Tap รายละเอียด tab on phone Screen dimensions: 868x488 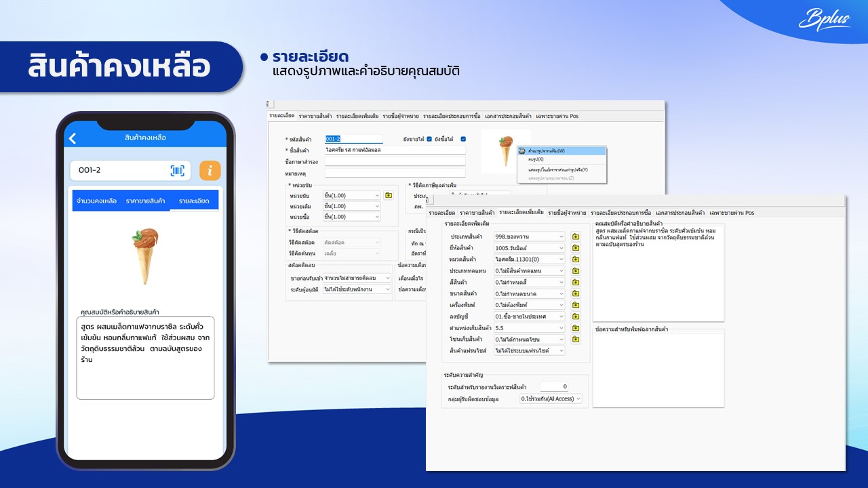[x=193, y=201]
